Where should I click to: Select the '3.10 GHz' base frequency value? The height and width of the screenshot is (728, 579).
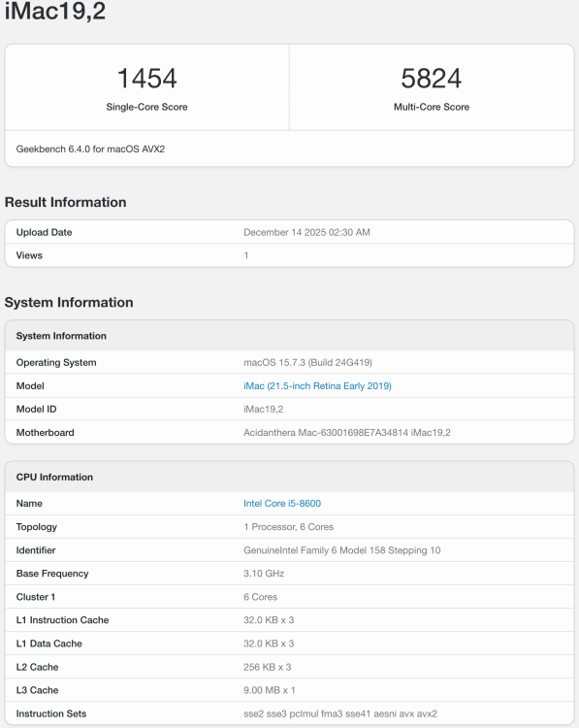264,574
